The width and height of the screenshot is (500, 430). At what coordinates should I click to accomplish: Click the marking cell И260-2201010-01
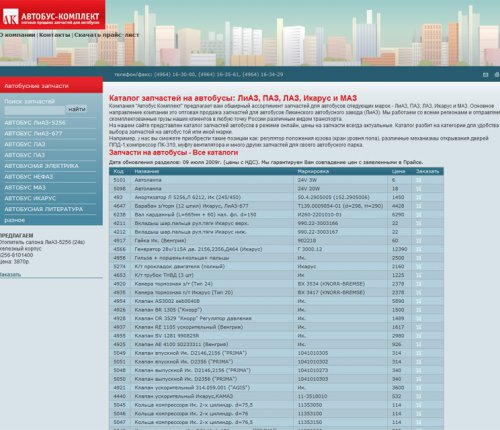[320, 215]
